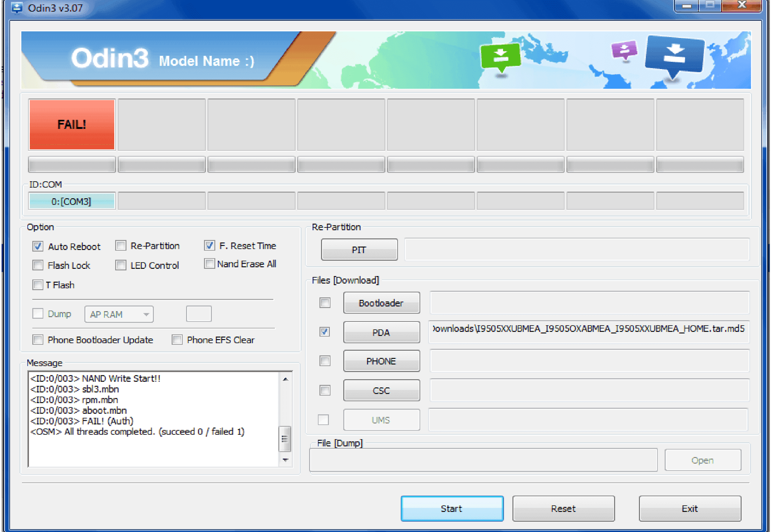Screen dimensions: 772x532
Task: Check the UMS file checkbox
Action: tap(323, 419)
